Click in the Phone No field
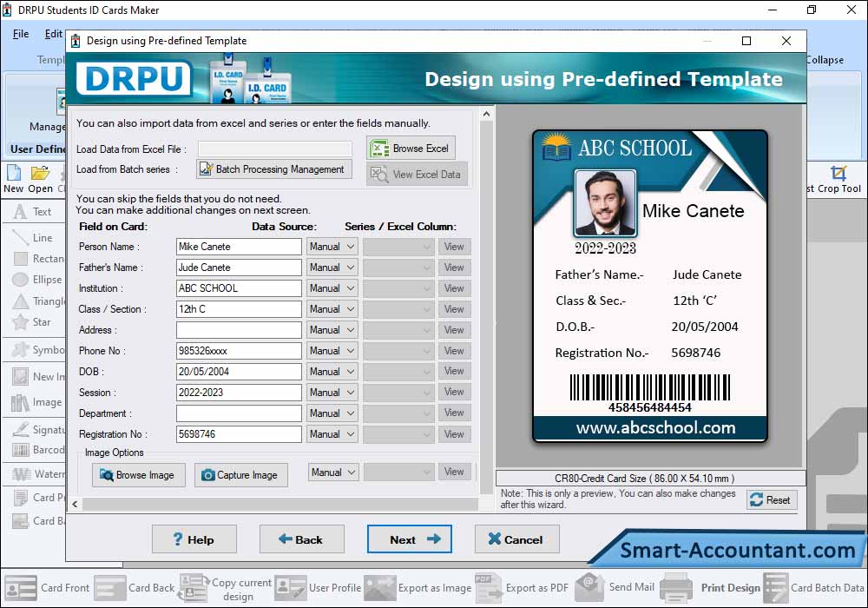 pyautogui.click(x=240, y=351)
